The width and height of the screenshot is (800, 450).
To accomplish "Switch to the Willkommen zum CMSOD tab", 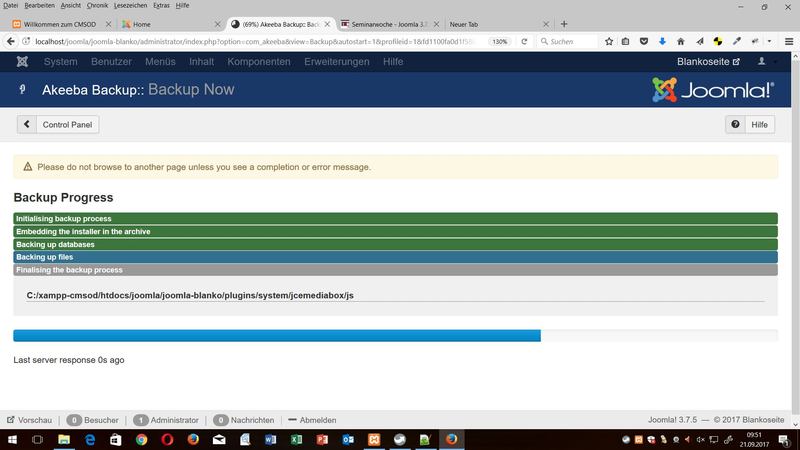I will click(61, 24).
